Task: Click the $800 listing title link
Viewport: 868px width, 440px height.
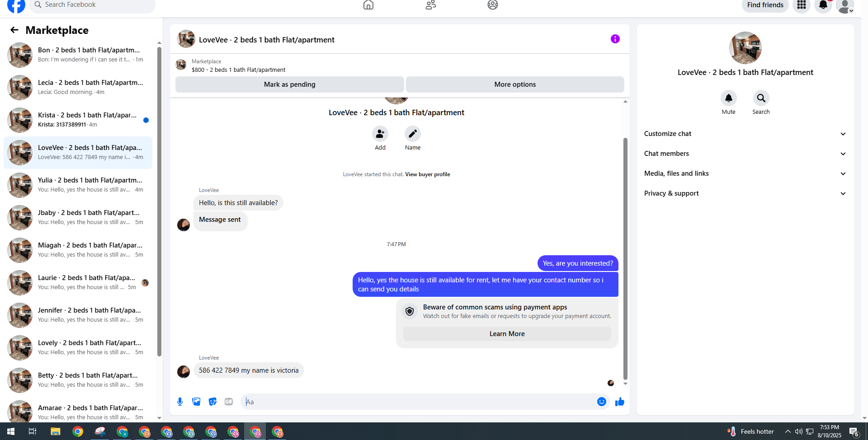Action: [238, 70]
